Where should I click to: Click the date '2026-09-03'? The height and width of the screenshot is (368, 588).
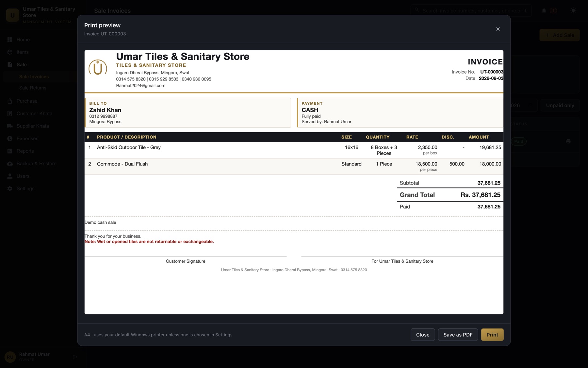491,79
